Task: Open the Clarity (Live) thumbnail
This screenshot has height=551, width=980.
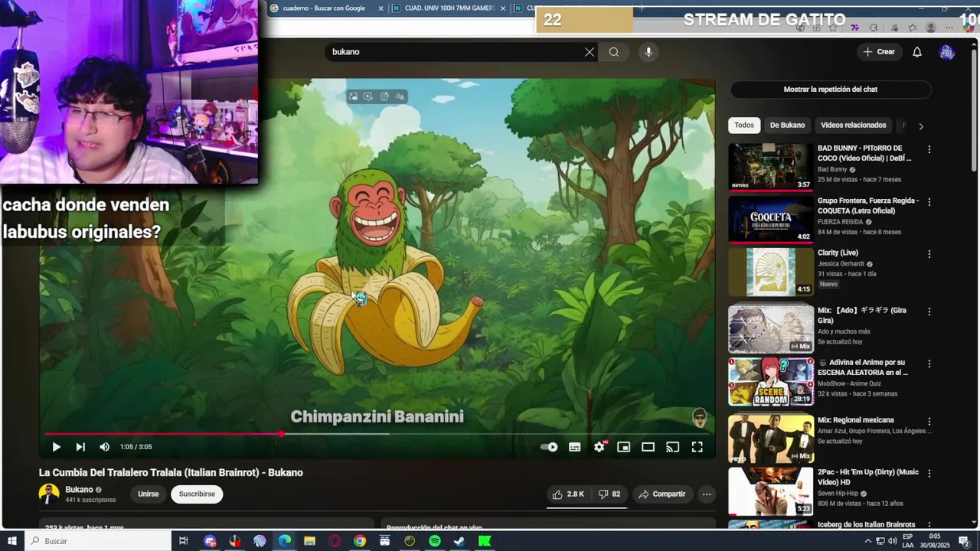Action: coord(771,272)
